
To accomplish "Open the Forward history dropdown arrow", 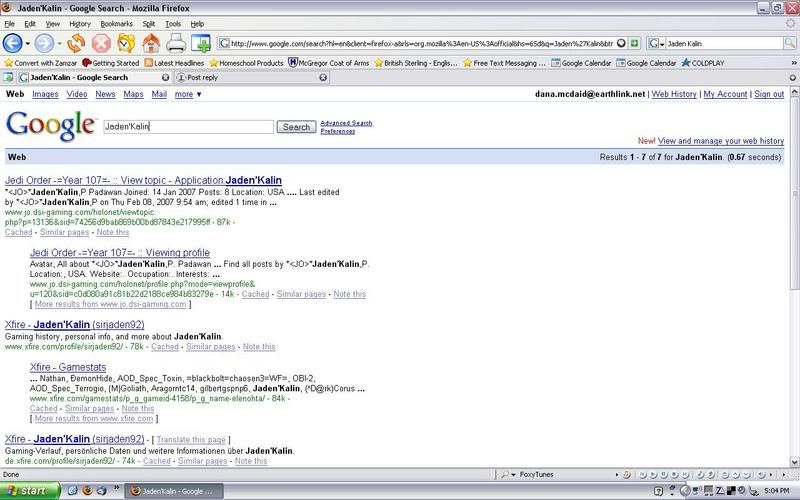I will (x=59, y=44).
